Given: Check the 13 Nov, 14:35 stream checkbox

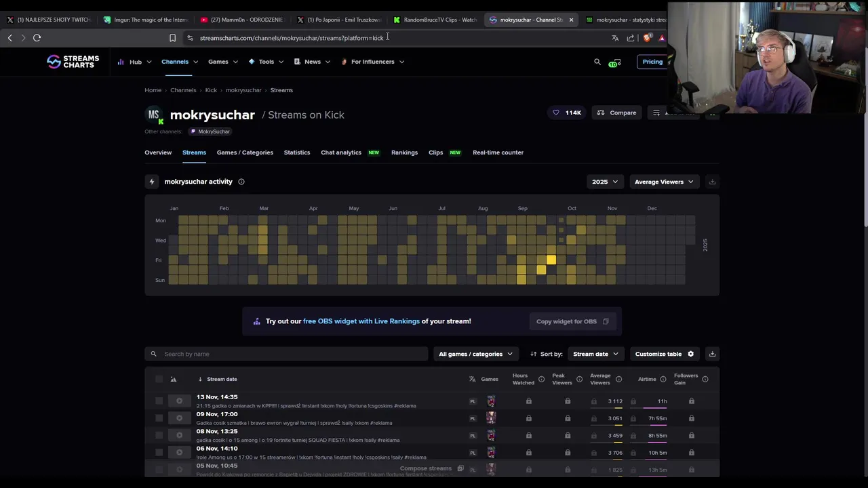Looking at the screenshot, I should point(159,401).
